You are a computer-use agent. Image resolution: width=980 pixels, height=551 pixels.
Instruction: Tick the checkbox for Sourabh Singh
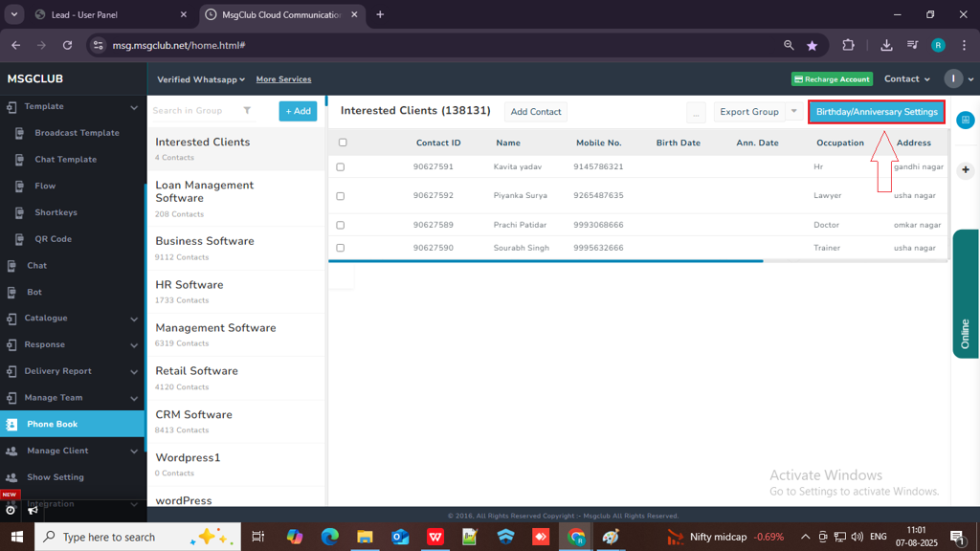[340, 248]
